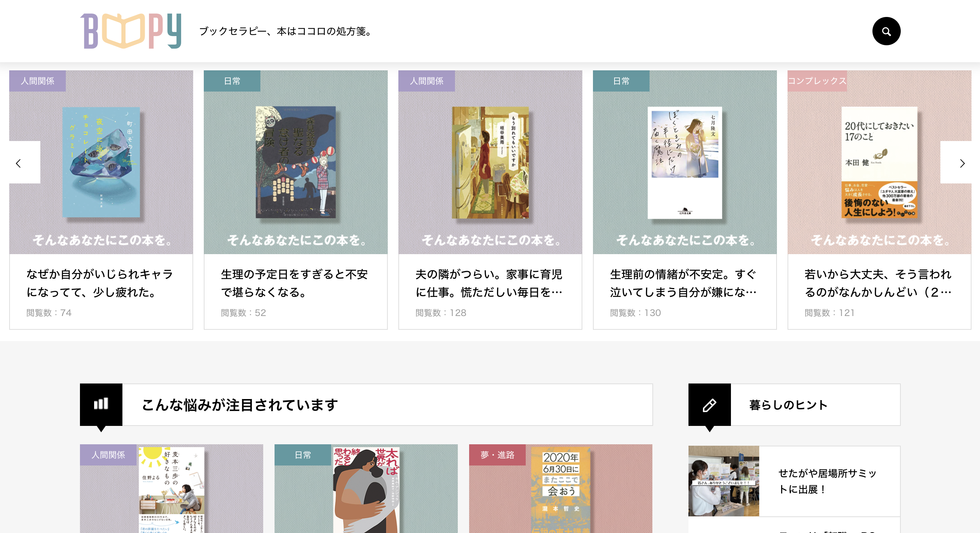Select コンプレックス category tag
Viewport: 980px width, 533px height.
coord(817,81)
